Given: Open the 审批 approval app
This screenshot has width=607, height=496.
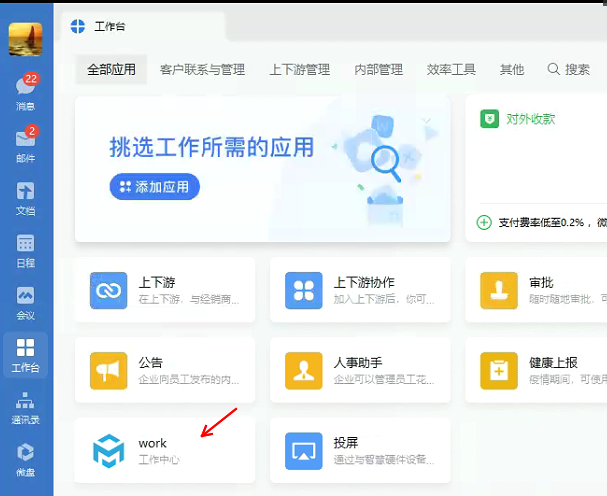Looking at the screenshot, I should (x=497, y=290).
